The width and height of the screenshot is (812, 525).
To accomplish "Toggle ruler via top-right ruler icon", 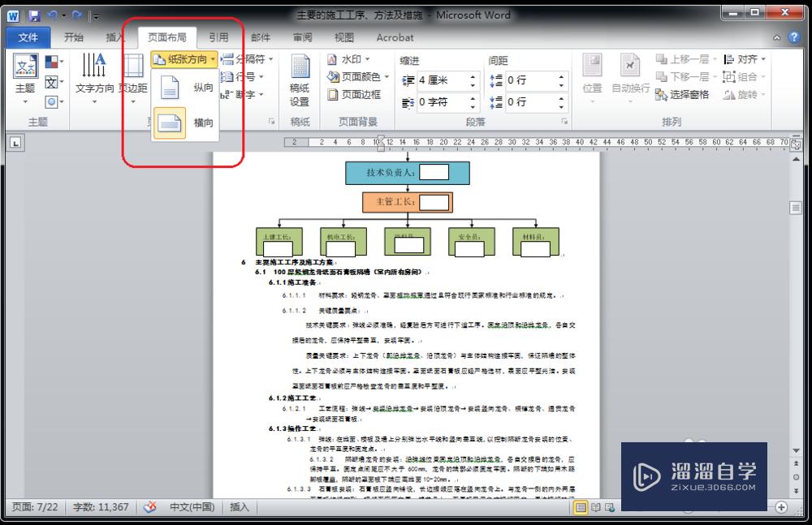I will (x=796, y=144).
